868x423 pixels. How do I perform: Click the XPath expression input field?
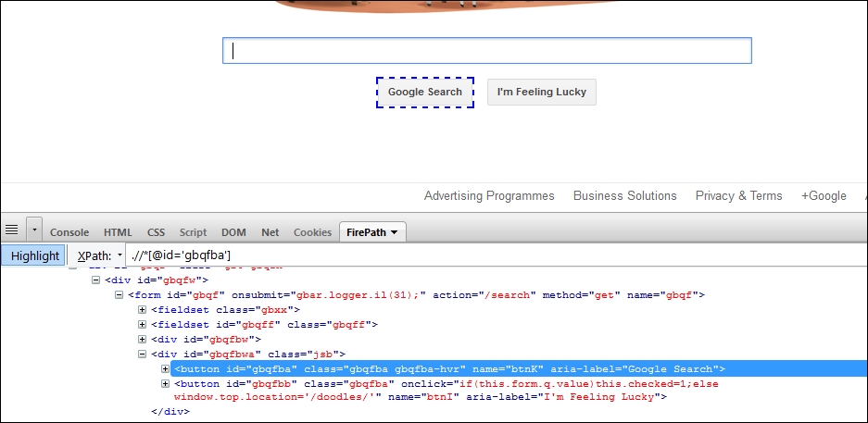pos(497,255)
